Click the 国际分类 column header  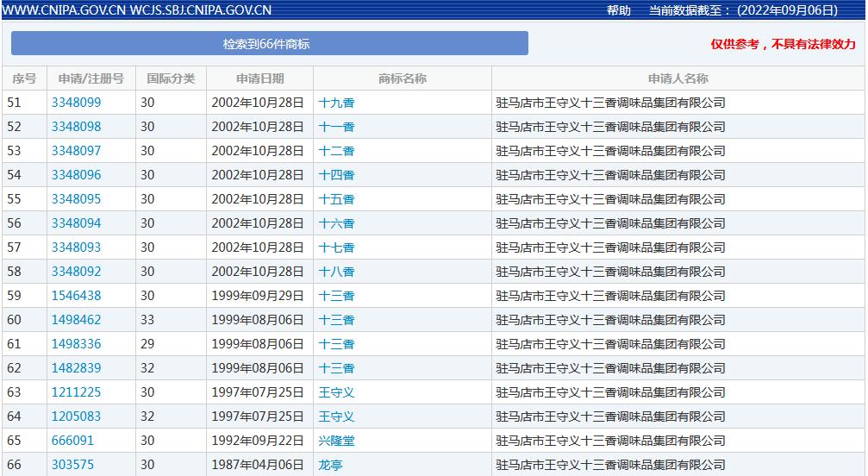tap(171, 78)
